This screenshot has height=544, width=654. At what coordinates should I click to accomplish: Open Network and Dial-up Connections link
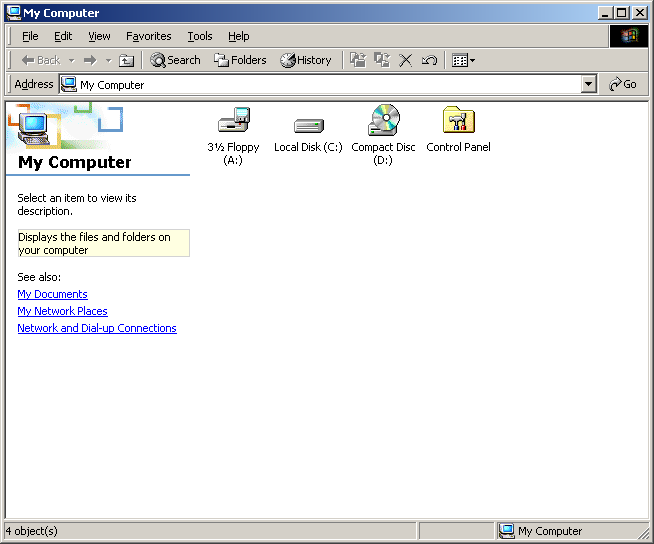tap(97, 328)
